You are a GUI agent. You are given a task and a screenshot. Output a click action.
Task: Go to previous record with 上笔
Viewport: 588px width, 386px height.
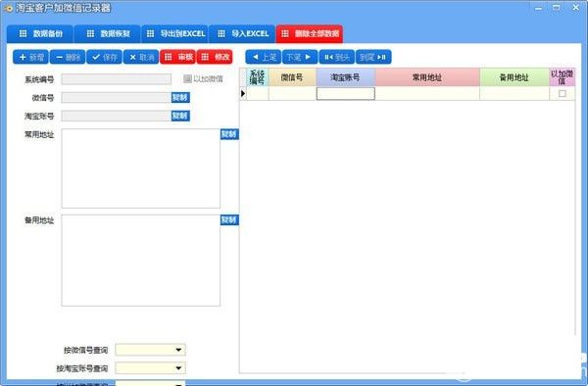264,57
